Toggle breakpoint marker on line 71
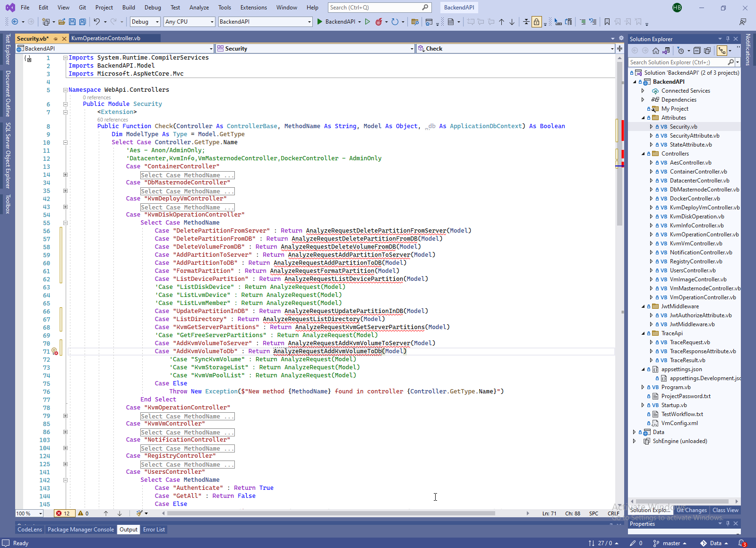Image resolution: width=756 pixels, height=548 pixels. pyautogui.click(x=55, y=352)
